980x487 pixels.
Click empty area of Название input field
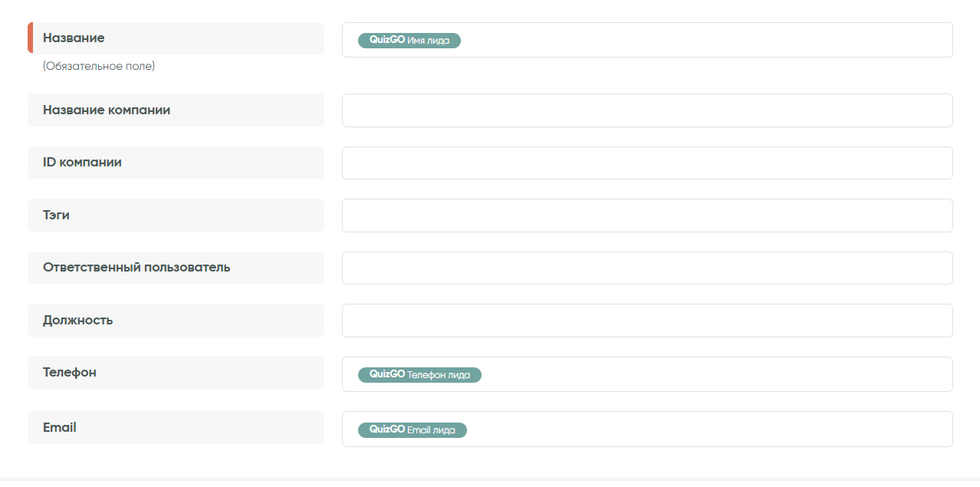705,40
